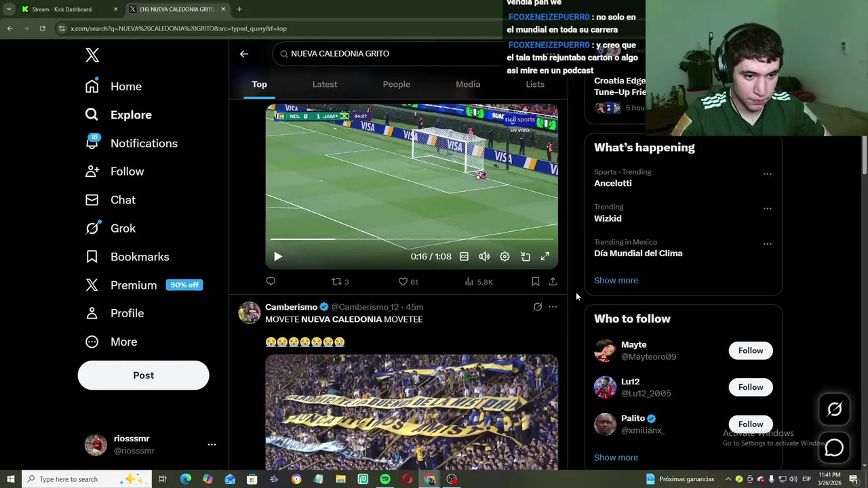Open Follow in sidebar
Screen dimensions: 868x488
point(114,171)
